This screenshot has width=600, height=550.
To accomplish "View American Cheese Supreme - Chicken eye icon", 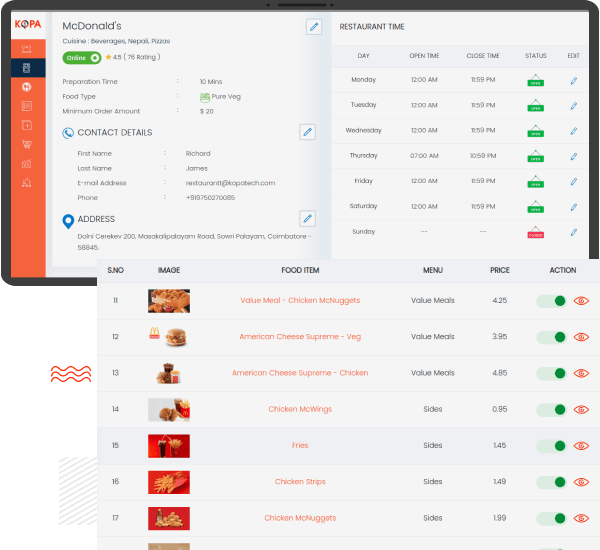I will tap(581, 373).
